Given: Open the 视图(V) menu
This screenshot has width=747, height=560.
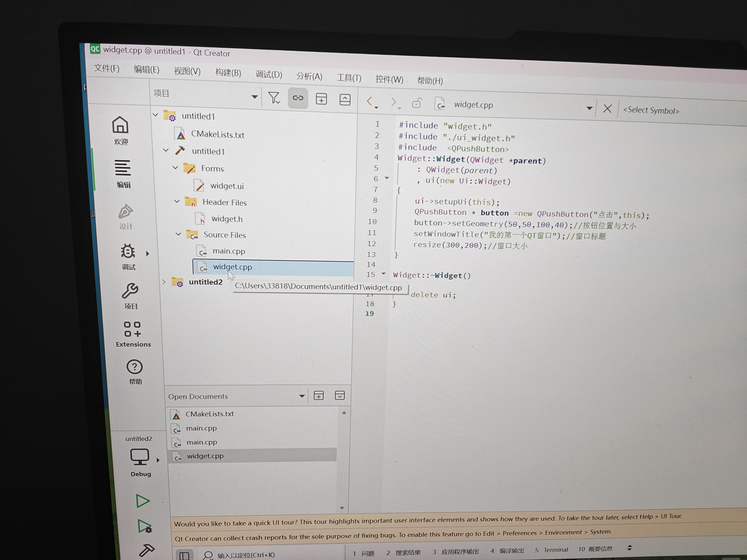Looking at the screenshot, I should (x=187, y=71).
